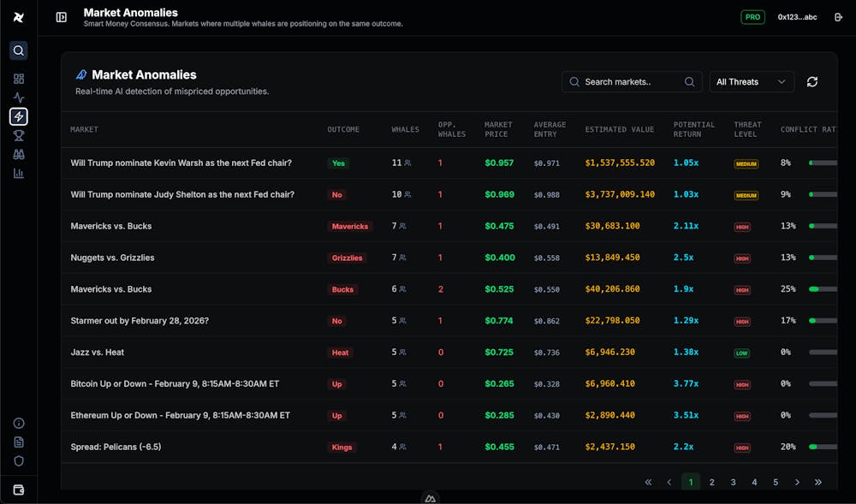The image size is (856, 504).
Task: Click the 0x123...abc wallet address
Action: click(x=796, y=16)
